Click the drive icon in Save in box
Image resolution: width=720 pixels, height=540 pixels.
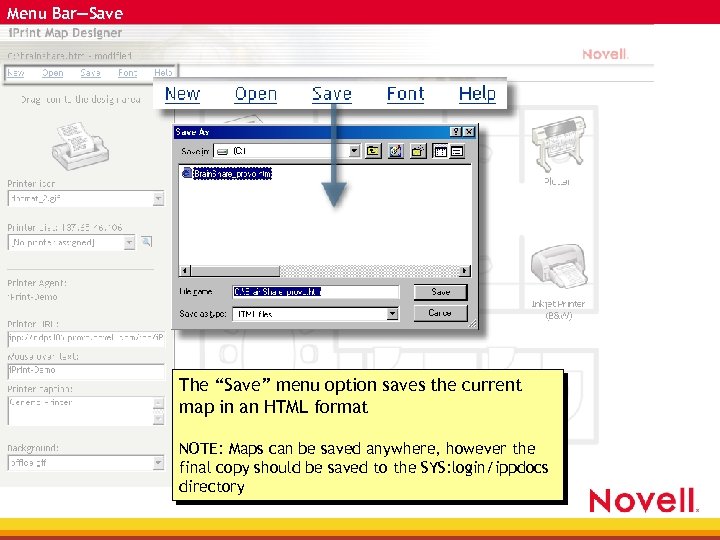pyautogui.click(x=222, y=152)
